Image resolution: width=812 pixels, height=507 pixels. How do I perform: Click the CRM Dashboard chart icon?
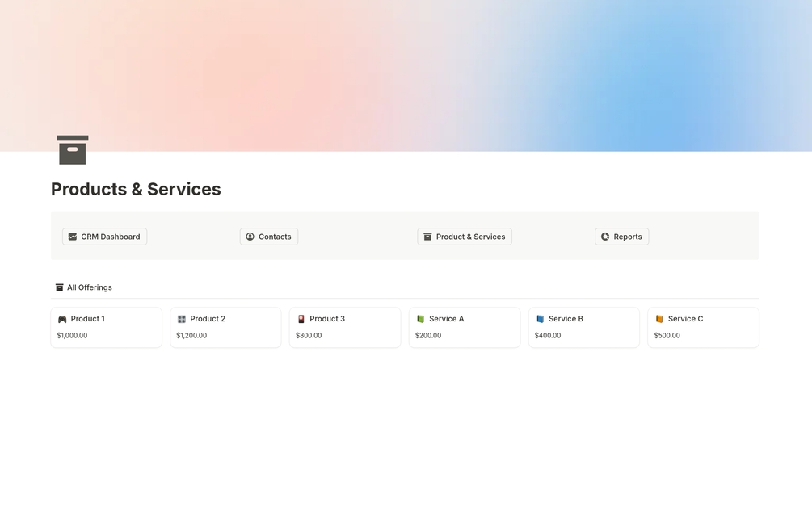coord(73,237)
